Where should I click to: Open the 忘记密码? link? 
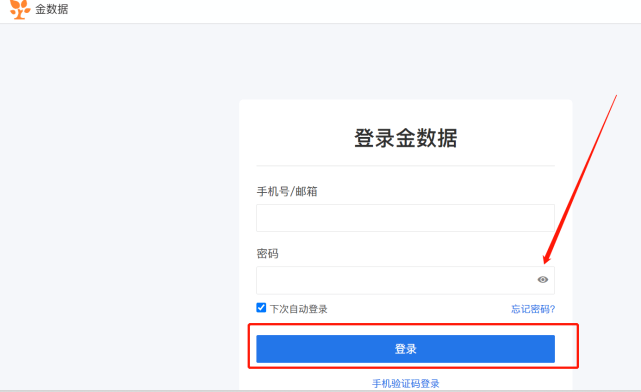pyautogui.click(x=533, y=309)
